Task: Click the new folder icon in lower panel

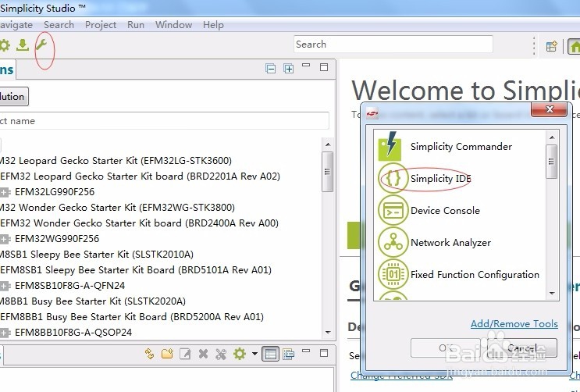Action: [167, 354]
